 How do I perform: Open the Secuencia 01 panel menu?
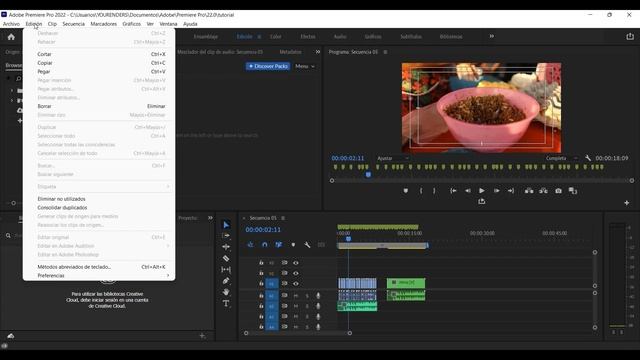coord(283,218)
